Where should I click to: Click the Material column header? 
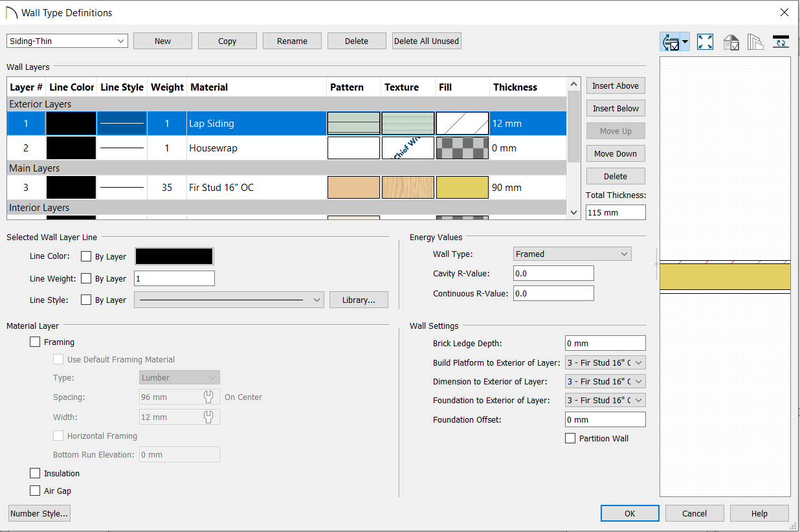[256, 87]
